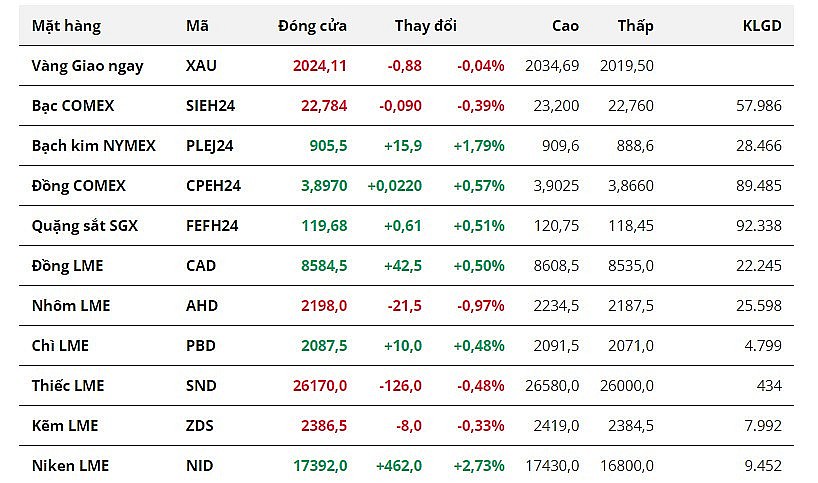Click the Thay đổi column header
818x483 pixels.
click(425, 26)
